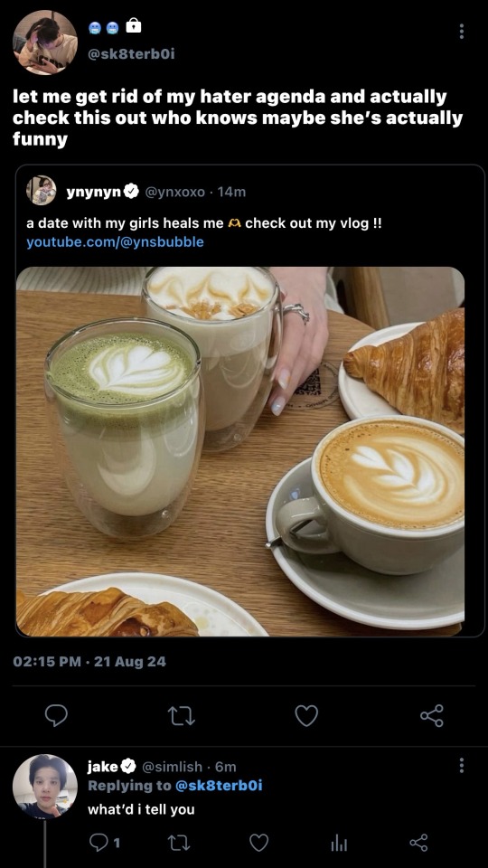
Task: Like jake's reply with the heart
Action: point(259,843)
